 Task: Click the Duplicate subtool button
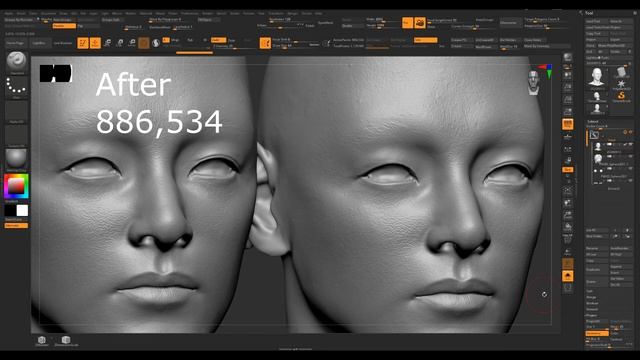click(597, 269)
